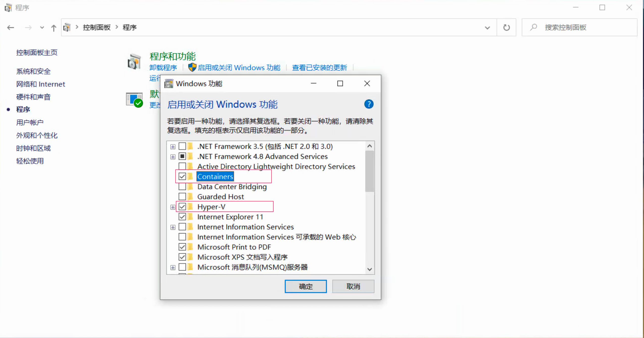This screenshot has height=338, width=644.
Task: Select the Containers tree item label
Action: click(215, 177)
